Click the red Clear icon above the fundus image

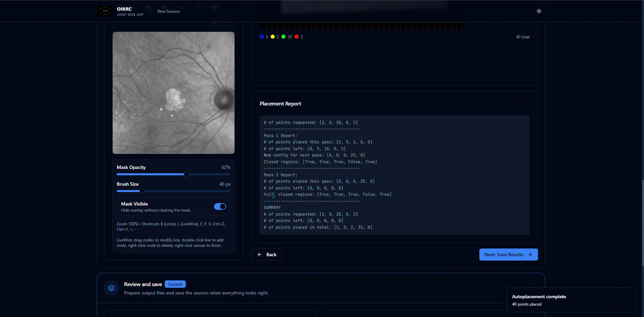point(215,22)
